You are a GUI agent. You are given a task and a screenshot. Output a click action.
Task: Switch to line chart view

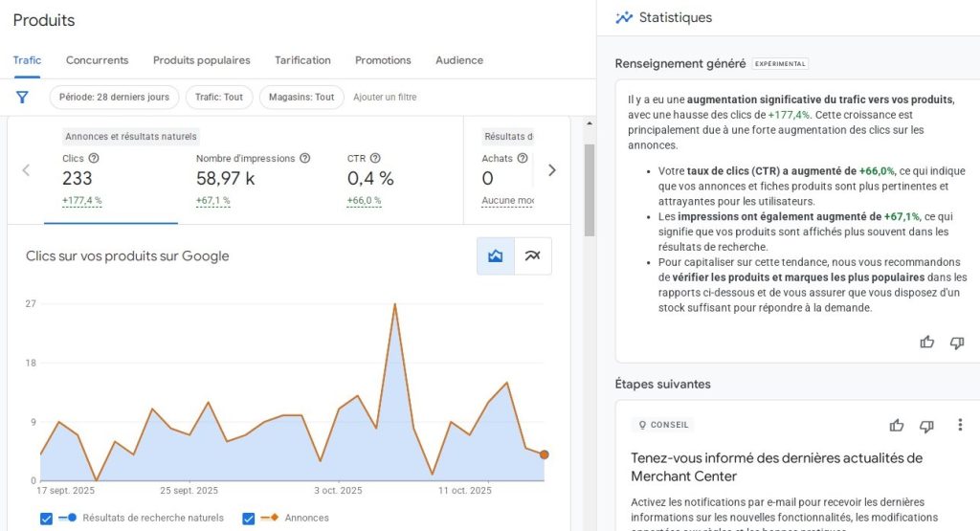click(533, 255)
